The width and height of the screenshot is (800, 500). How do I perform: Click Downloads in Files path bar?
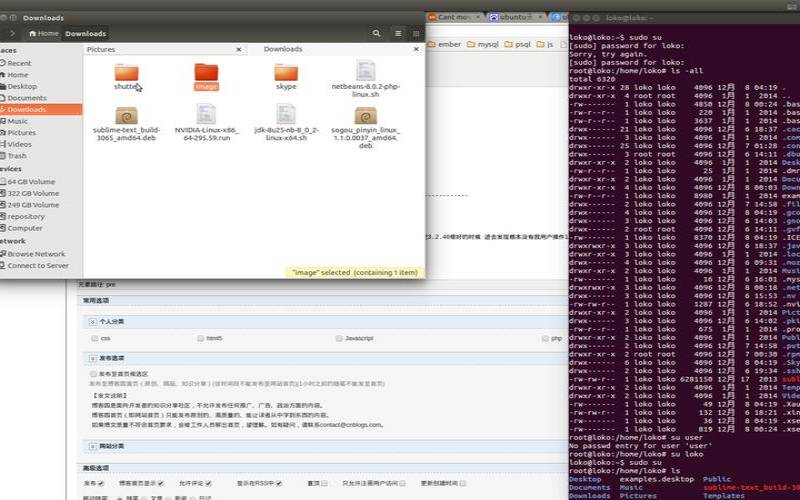pos(86,34)
